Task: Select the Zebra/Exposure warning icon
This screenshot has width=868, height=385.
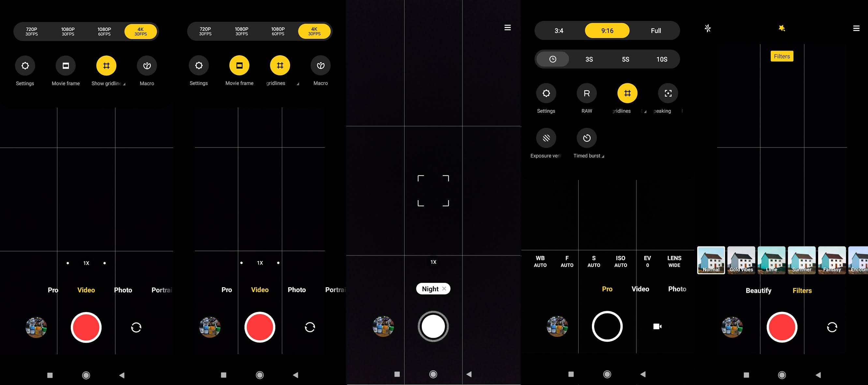Action: (x=546, y=137)
